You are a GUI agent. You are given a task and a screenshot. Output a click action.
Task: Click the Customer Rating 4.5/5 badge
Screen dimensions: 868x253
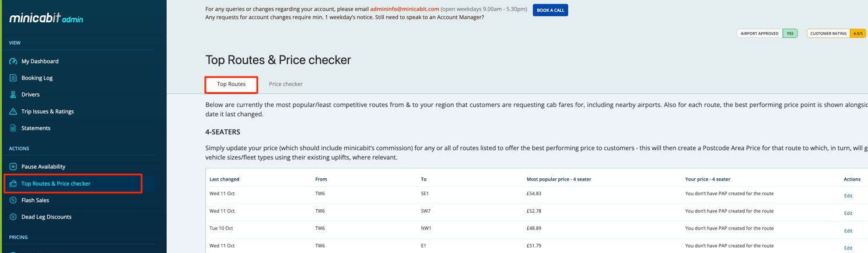pos(836,33)
